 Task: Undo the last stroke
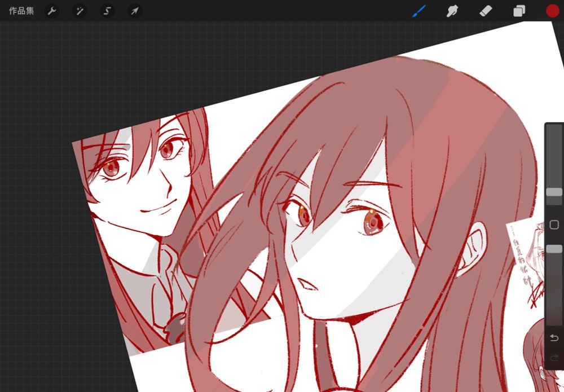coord(554,338)
